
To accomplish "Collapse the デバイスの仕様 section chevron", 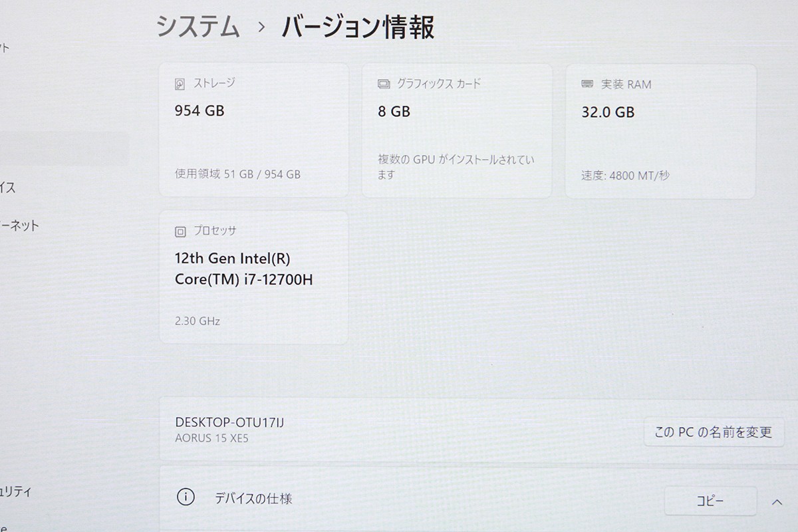I will click(776, 501).
